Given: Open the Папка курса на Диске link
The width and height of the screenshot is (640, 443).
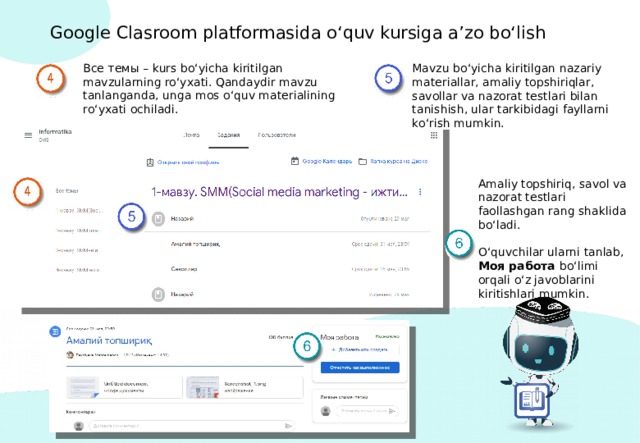Looking at the screenshot, I should (399, 161).
